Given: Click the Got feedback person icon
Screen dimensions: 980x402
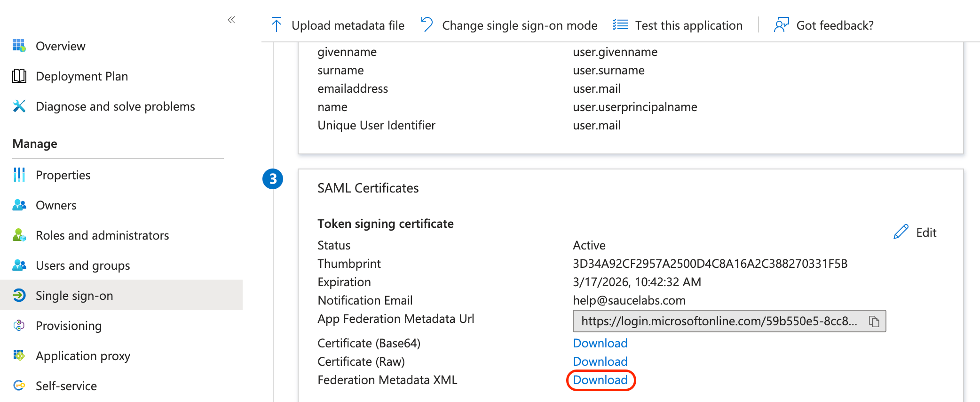Looking at the screenshot, I should pos(781,25).
